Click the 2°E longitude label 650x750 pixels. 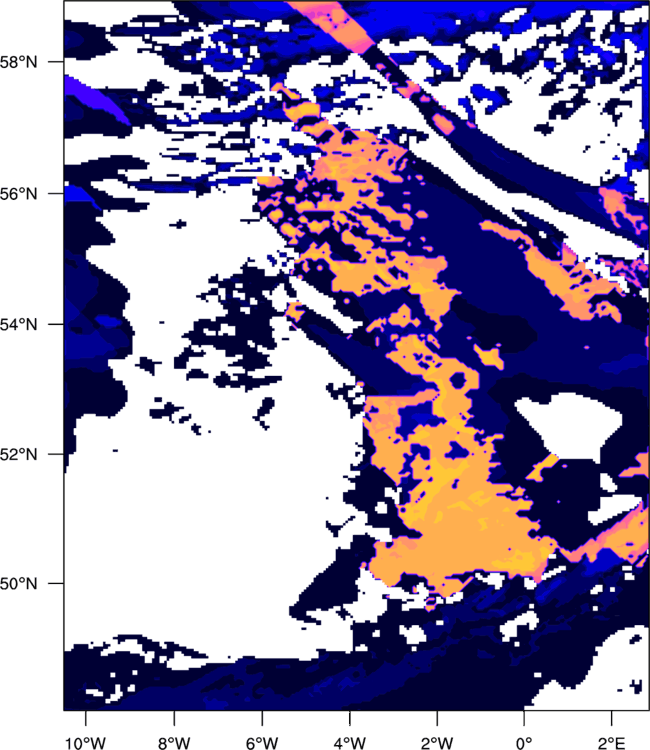click(611, 742)
